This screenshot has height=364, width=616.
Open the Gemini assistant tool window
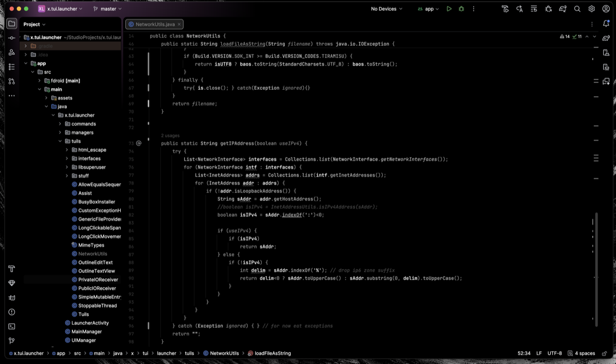coord(606,81)
